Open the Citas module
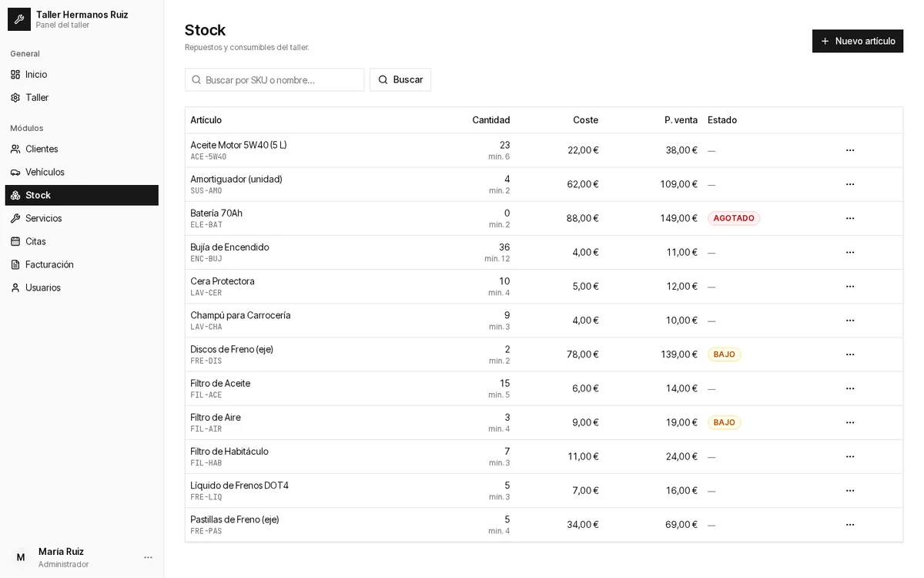The width and height of the screenshot is (924, 578). pos(82,241)
